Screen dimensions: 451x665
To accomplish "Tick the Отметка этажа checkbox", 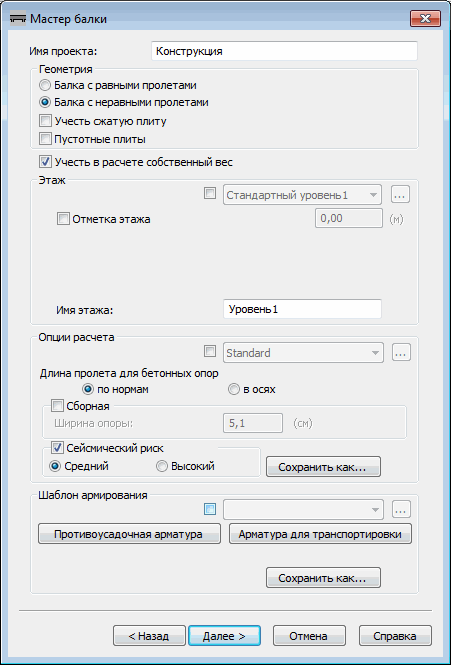I will click(x=104, y=219).
